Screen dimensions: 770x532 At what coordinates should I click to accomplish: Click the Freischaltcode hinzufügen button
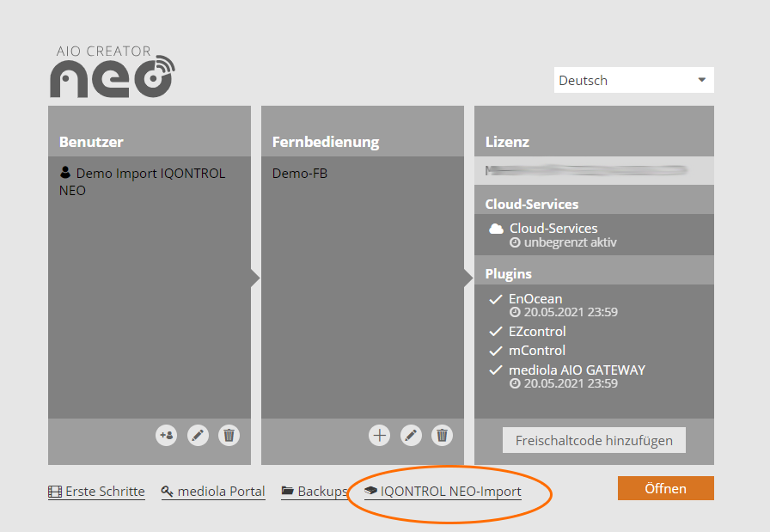594,440
